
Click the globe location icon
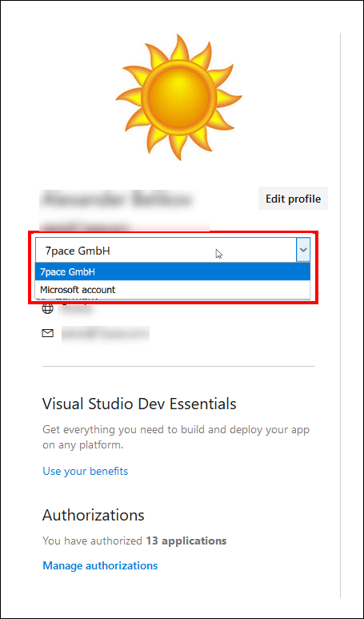click(48, 309)
